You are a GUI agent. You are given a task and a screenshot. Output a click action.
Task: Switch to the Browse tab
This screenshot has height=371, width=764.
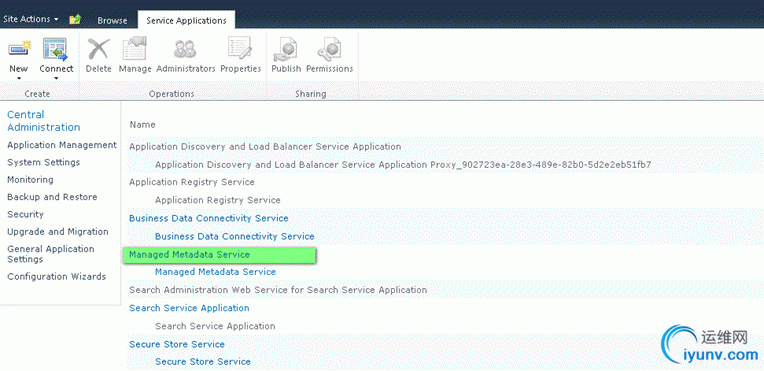112,20
